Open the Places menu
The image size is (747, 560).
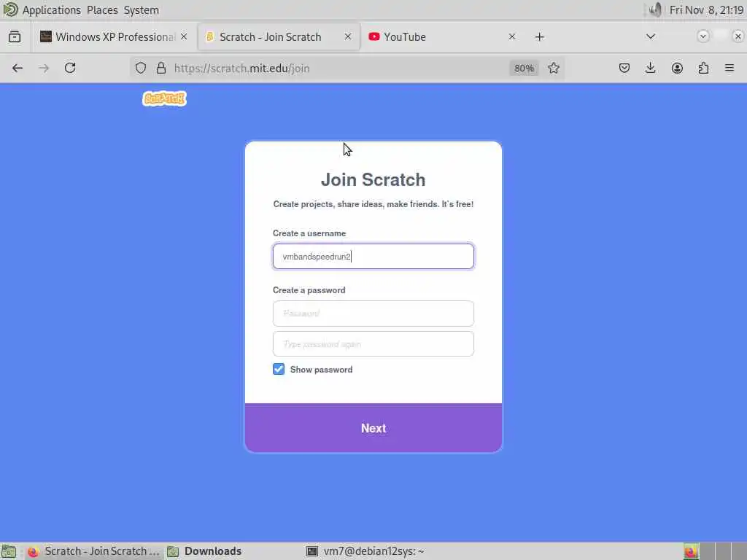[x=102, y=10]
